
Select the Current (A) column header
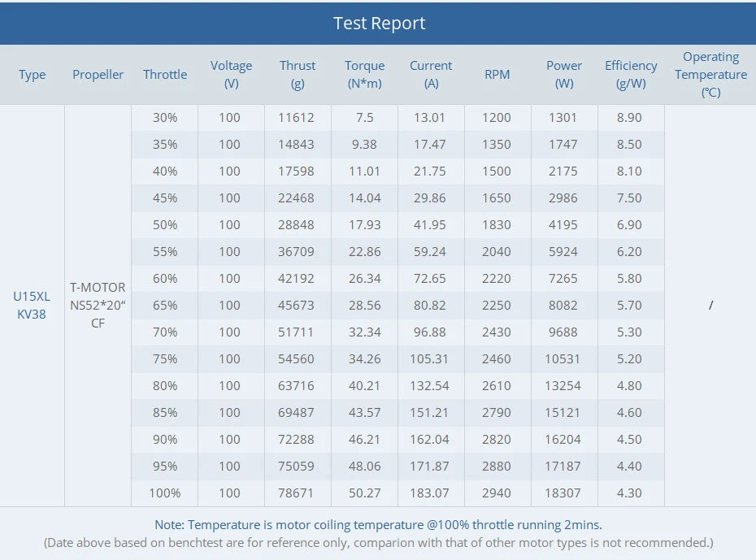tap(431, 74)
